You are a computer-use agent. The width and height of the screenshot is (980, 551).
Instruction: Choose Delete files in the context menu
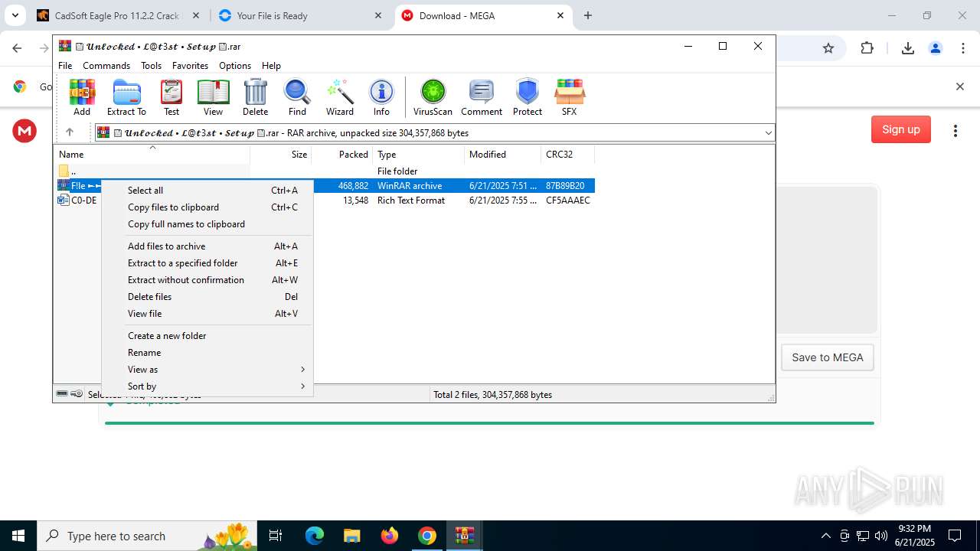tap(207, 297)
